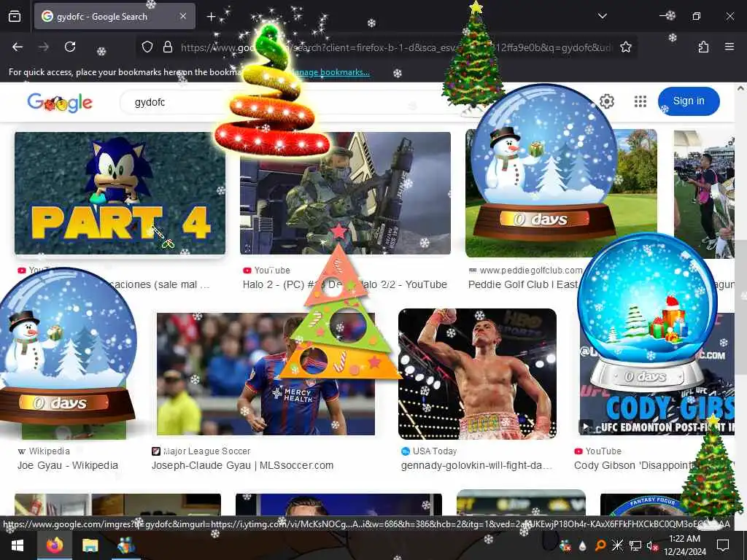
Task: Click the Wikipedia source label
Action: pyautogui.click(x=49, y=451)
